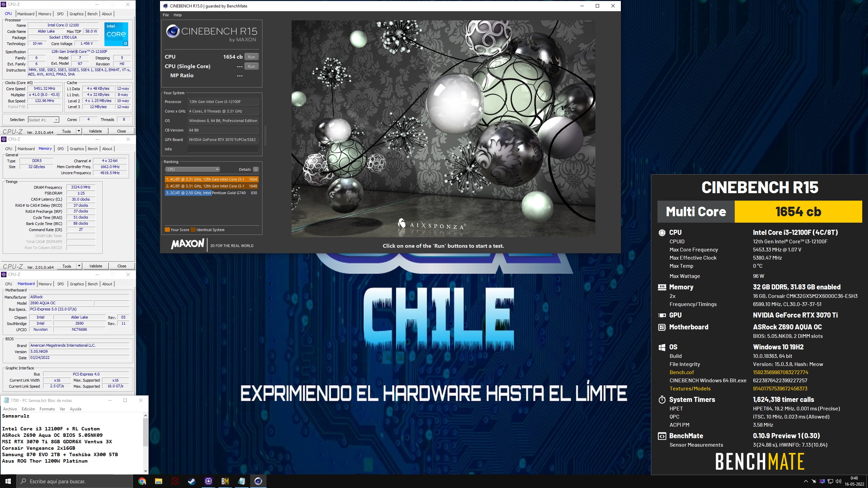Viewport: 868px width, 488px height.
Task: Click the CPU chip icon in BenchMate panel
Action: (x=662, y=232)
